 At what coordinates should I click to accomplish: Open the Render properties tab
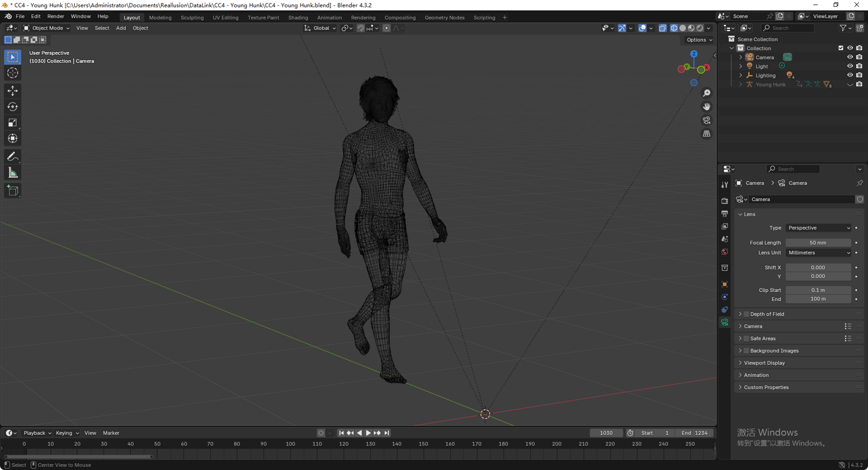724,201
